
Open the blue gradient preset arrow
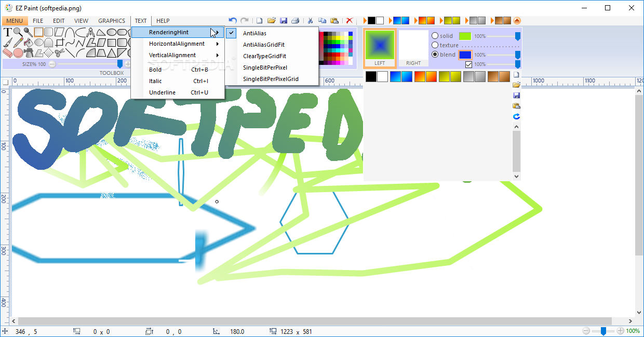(x=390, y=20)
